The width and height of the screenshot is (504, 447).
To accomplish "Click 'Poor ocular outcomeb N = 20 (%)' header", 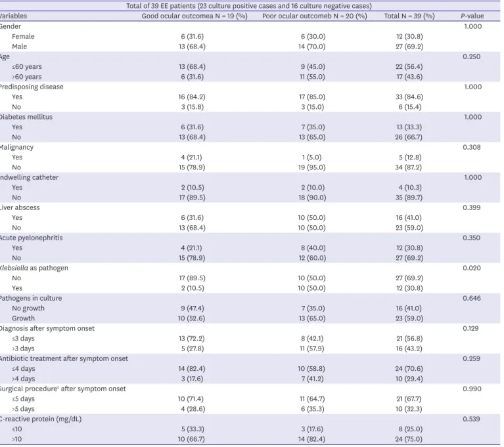I will 314,16.
